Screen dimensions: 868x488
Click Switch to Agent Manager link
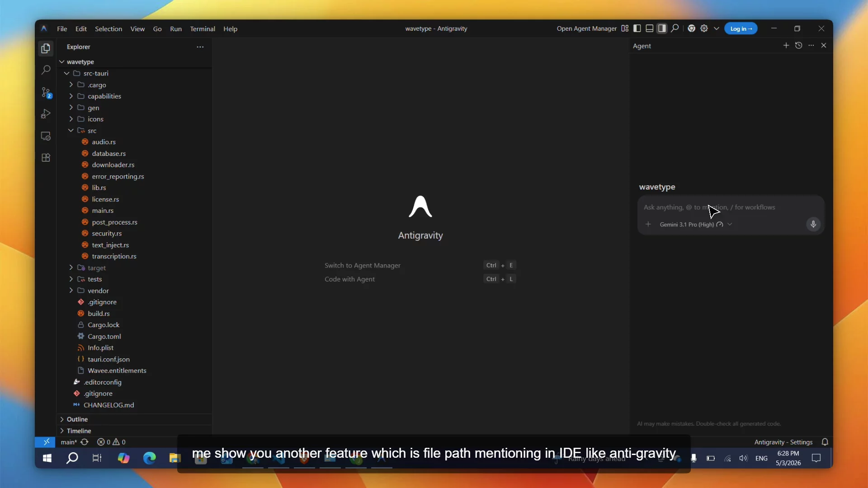pyautogui.click(x=363, y=265)
